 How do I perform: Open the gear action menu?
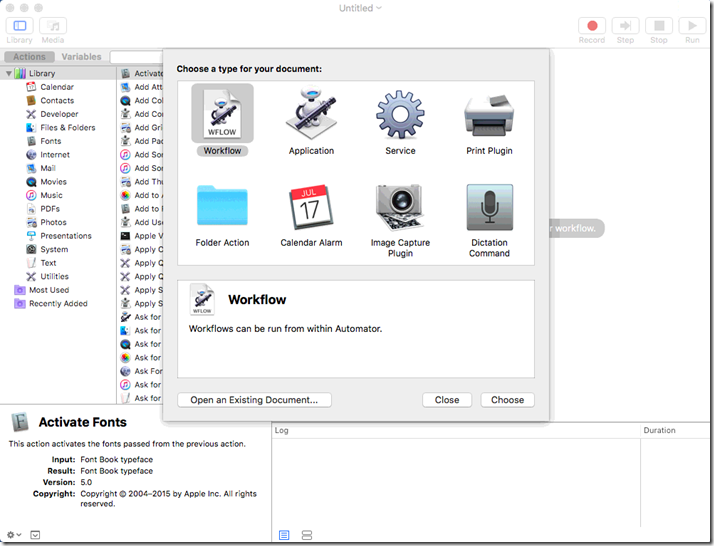point(14,535)
